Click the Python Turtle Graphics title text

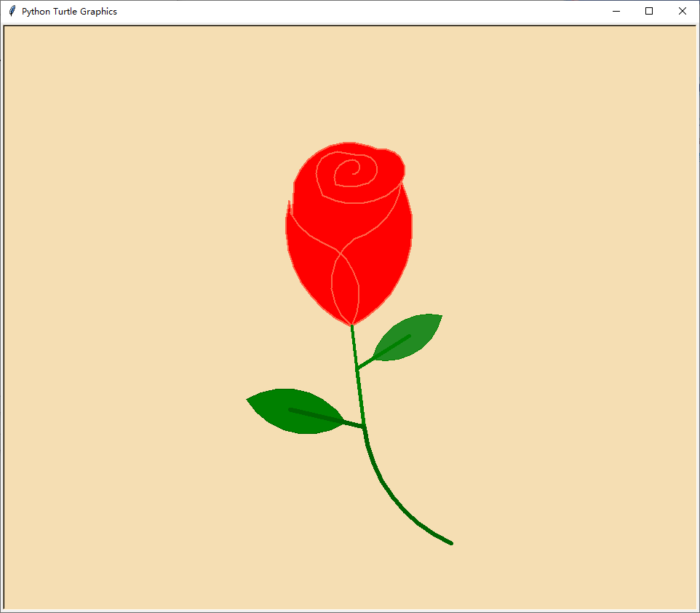click(69, 12)
